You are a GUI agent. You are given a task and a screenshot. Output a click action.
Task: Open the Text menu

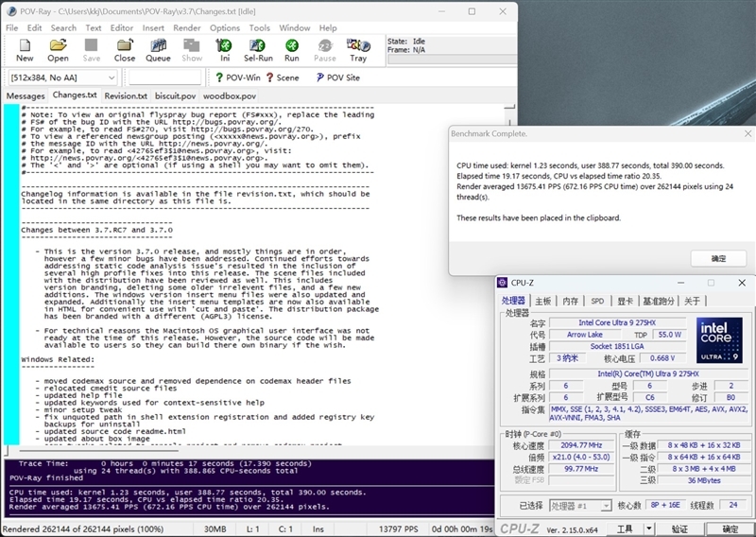(x=93, y=28)
